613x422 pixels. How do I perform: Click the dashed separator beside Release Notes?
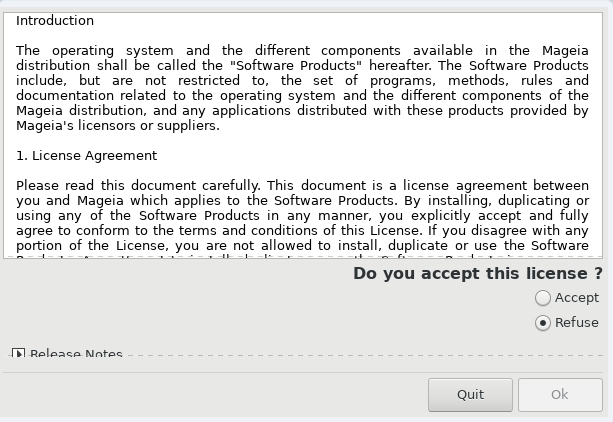(x=364, y=355)
